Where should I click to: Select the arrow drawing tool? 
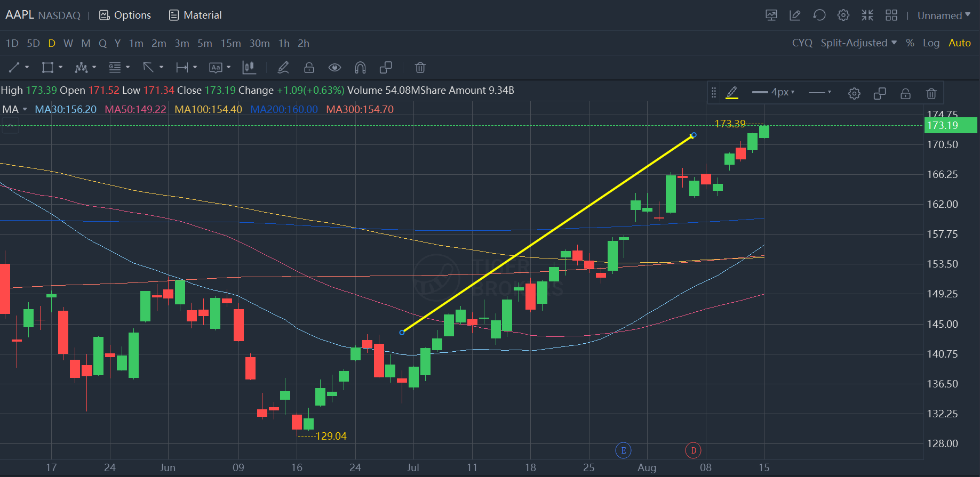tap(148, 68)
